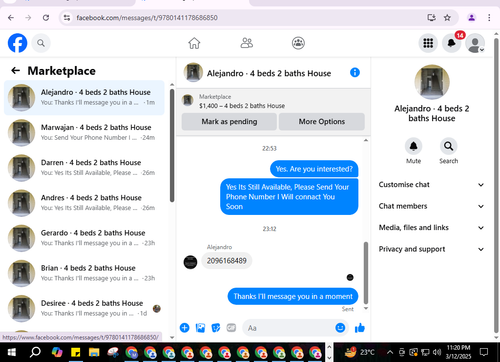500x362 pixels.
Task: Click the chat header title Alejandro
Action: (269, 73)
